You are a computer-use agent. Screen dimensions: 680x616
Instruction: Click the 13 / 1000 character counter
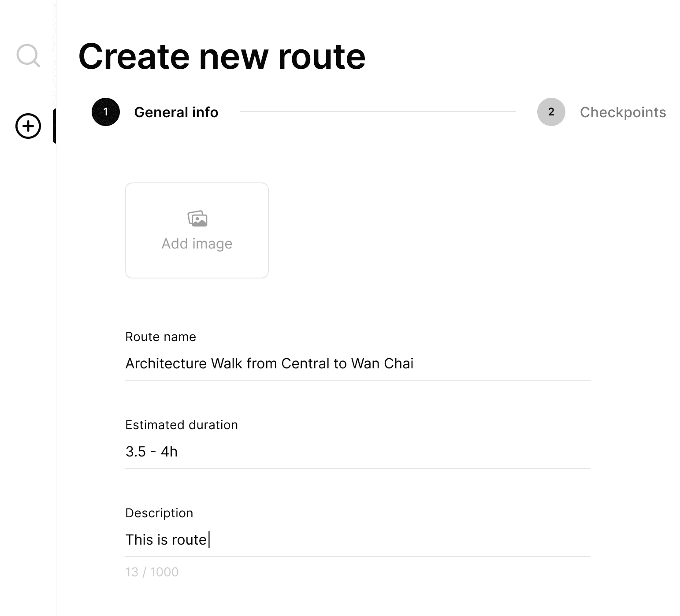[152, 572]
